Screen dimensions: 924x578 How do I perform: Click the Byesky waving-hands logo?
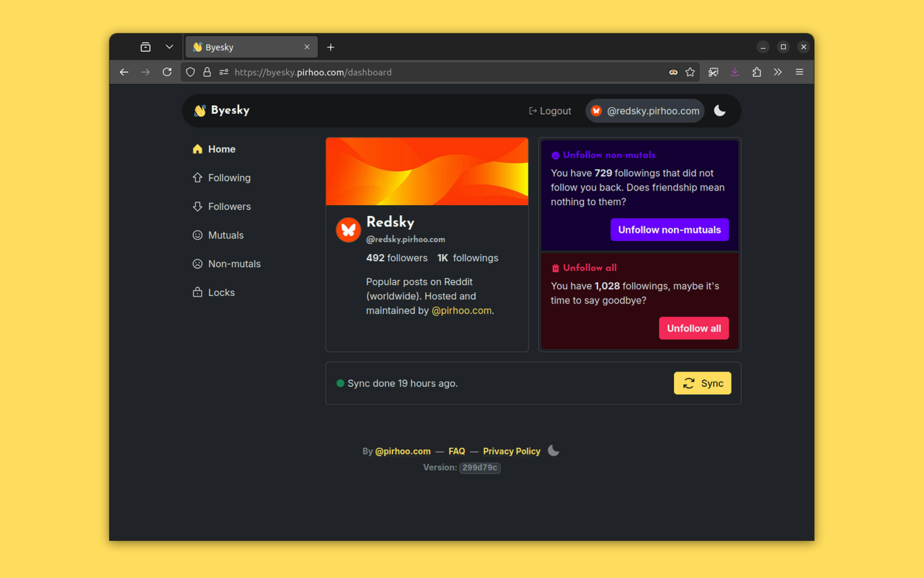[222, 110]
